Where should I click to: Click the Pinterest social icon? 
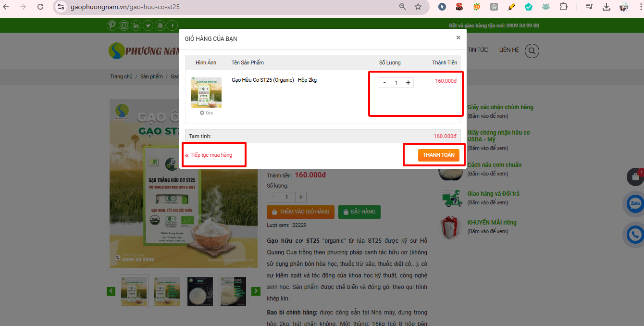pyautogui.click(x=112, y=25)
